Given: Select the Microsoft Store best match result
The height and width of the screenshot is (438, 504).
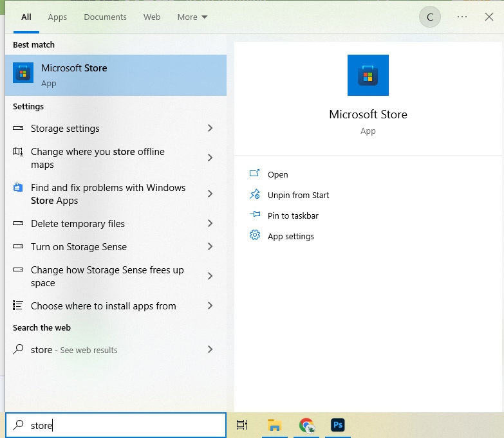Looking at the screenshot, I should (x=116, y=75).
